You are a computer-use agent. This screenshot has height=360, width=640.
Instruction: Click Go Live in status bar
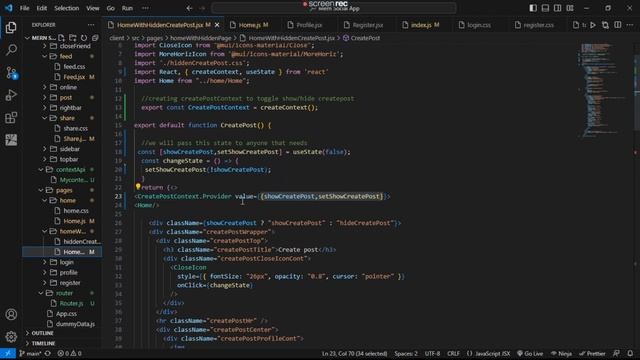click(x=530, y=353)
